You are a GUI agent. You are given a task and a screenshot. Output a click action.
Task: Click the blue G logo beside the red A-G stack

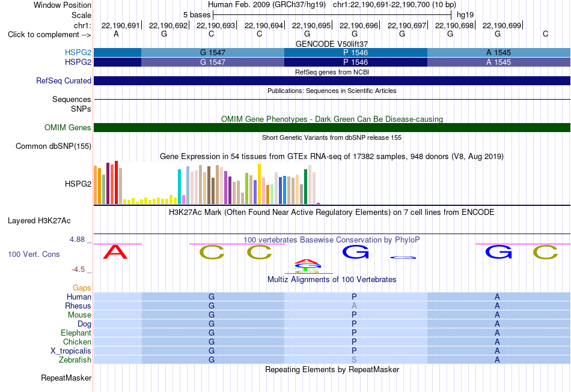[x=355, y=252]
